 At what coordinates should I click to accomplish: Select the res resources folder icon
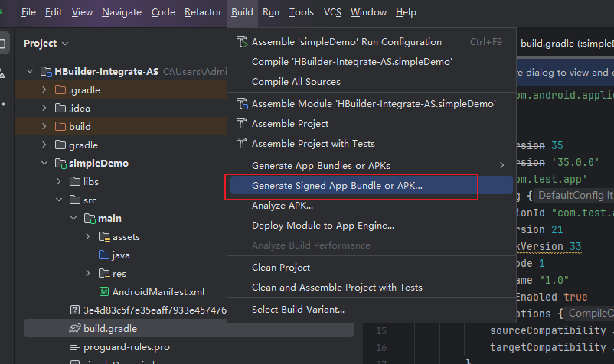pos(104,274)
